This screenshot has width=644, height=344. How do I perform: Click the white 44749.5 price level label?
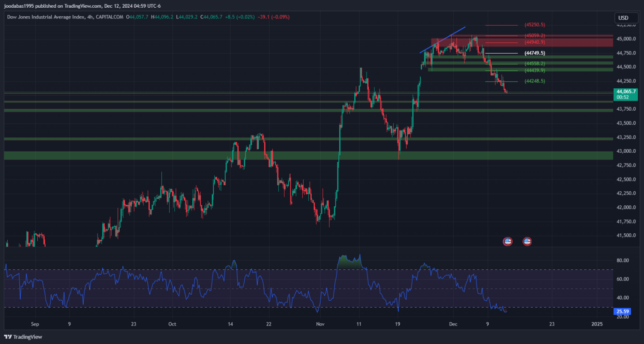tap(535, 53)
